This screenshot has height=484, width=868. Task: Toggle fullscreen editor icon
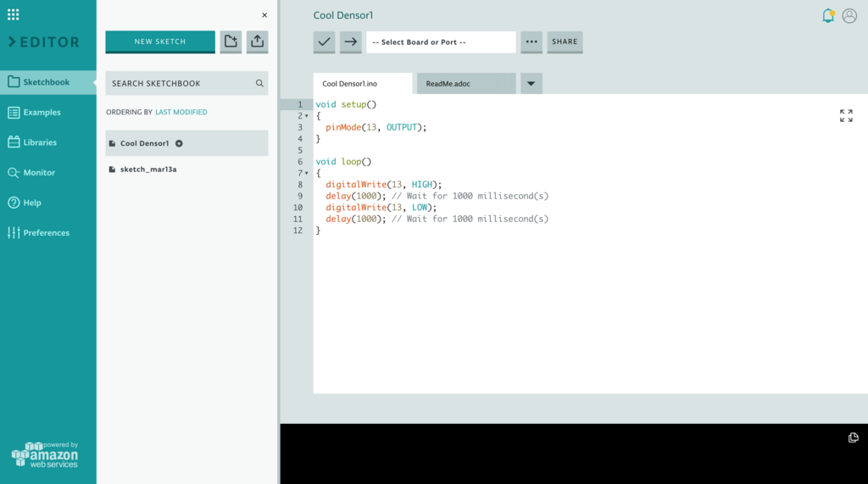(846, 116)
